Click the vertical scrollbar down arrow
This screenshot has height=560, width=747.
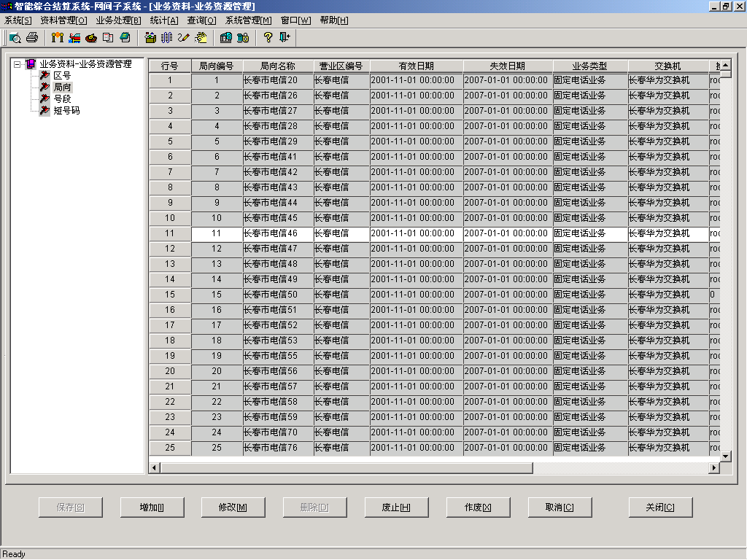[x=726, y=456]
